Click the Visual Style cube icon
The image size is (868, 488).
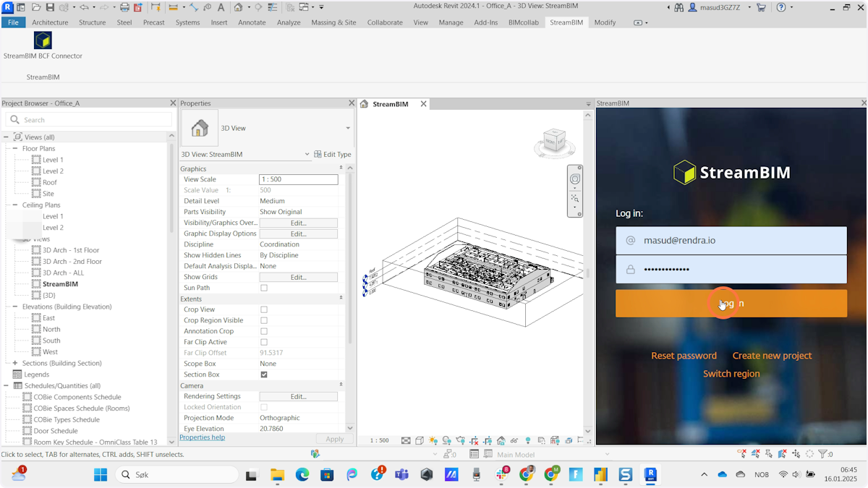tap(420, 440)
